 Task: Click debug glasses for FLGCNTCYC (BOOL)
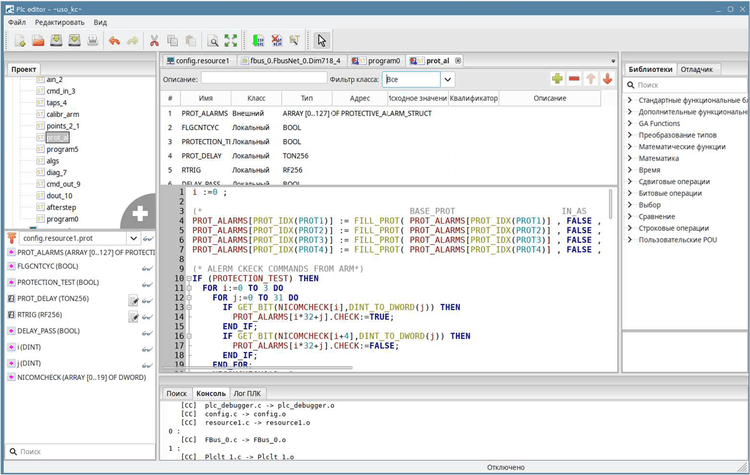tap(147, 268)
